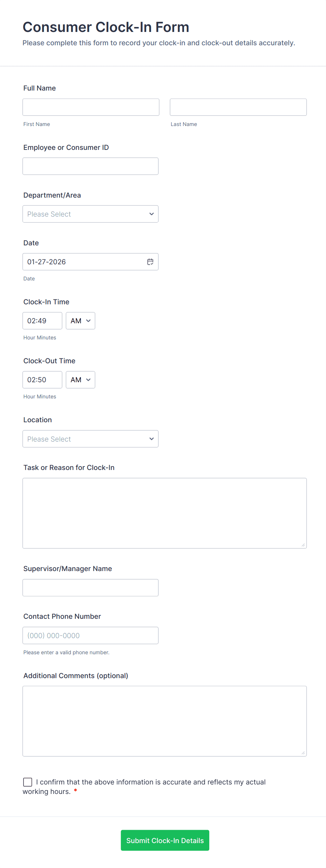Viewport: 326px width, 868px height.
Task: Grab the Additional Comments resize handle
Action: tap(303, 753)
